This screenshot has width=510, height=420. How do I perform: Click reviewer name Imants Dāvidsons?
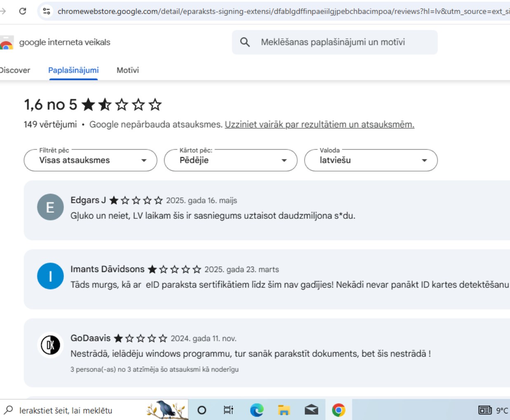tap(108, 269)
